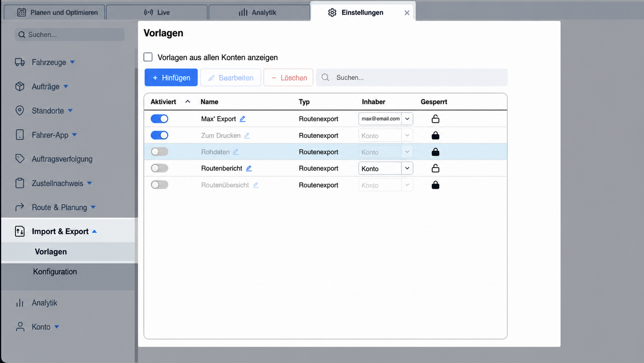644x363 pixels.
Task: Click the pencil icon next to Max' Export
Action: click(x=242, y=119)
